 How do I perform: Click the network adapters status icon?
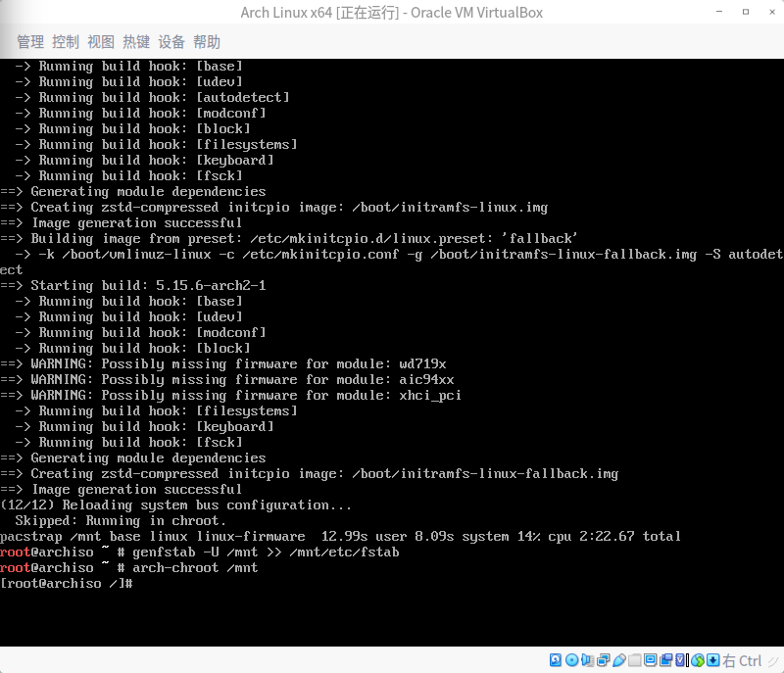604,660
